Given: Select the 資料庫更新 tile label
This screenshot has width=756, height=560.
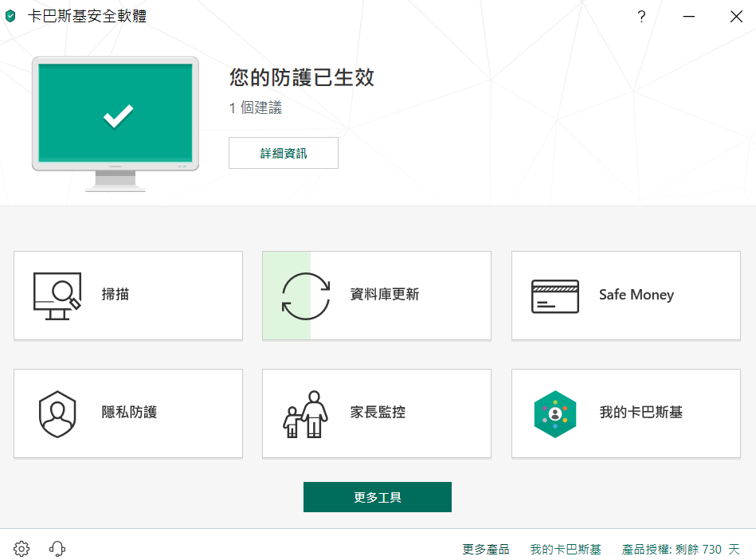Looking at the screenshot, I should tap(385, 294).
